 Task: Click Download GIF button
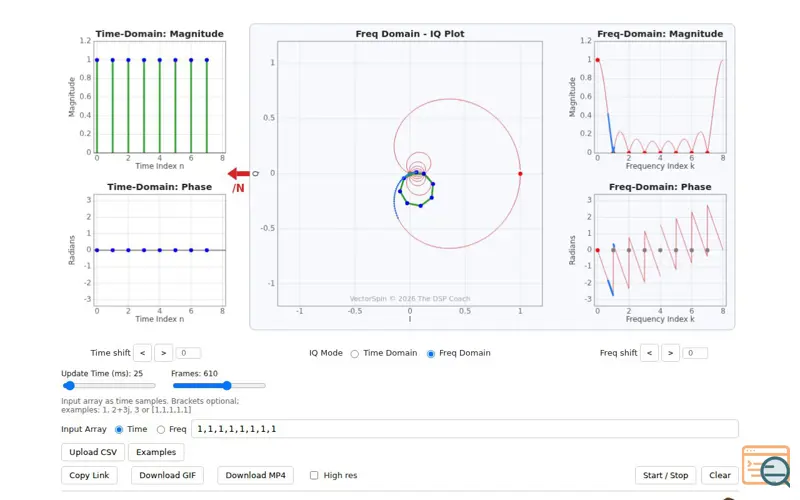pyautogui.click(x=167, y=476)
